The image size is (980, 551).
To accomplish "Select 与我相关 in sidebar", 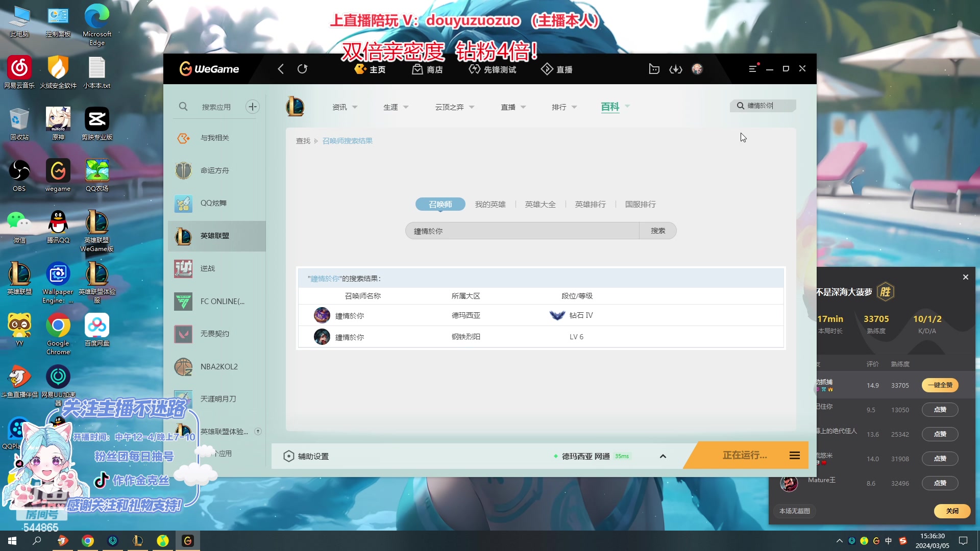I will (x=217, y=138).
